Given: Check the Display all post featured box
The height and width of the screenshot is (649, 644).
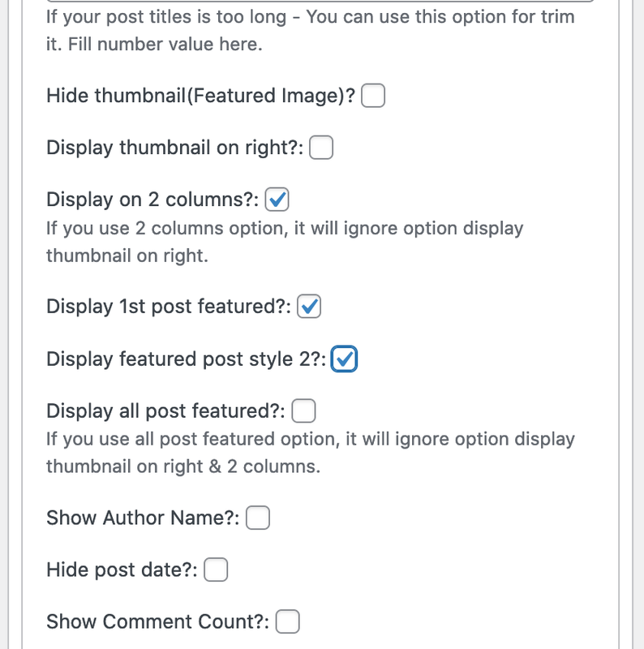Looking at the screenshot, I should 303,410.
